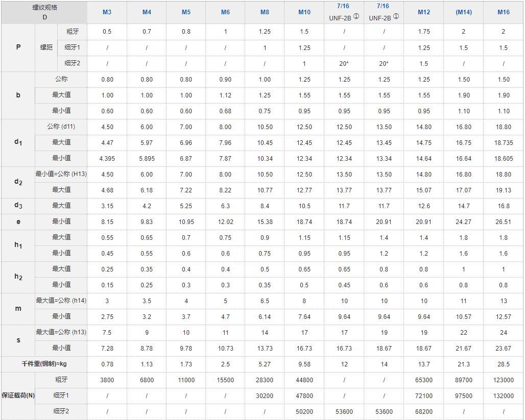The width and height of the screenshot is (525, 420).
Task: Click the 26.51 cell in e row
Action: tap(504, 222)
